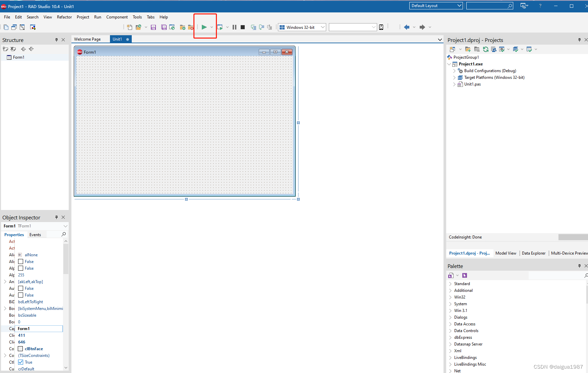The width and height of the screenshot is (588, 373).
Task: Toggle the first False checkbox under alNone
Action: pyautogui.click(x=20, y=262)
